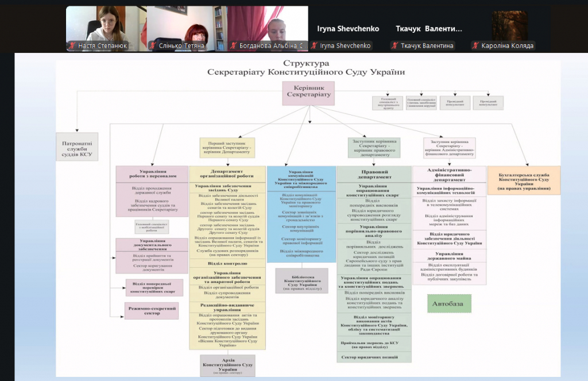Viewport: 588px width, 381px height.
Task: Click the Режимно-секретний сектор box
Action: coord(152,311)
